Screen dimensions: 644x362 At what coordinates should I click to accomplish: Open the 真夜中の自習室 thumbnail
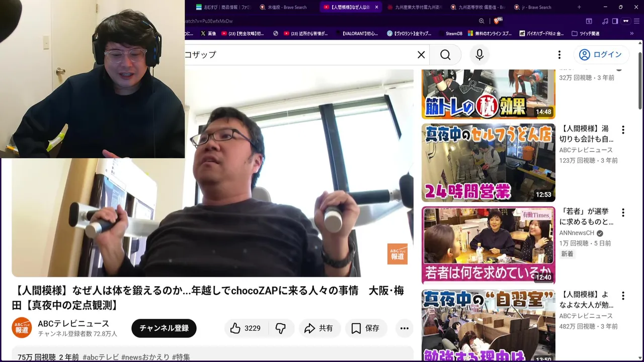coord(488,326)
